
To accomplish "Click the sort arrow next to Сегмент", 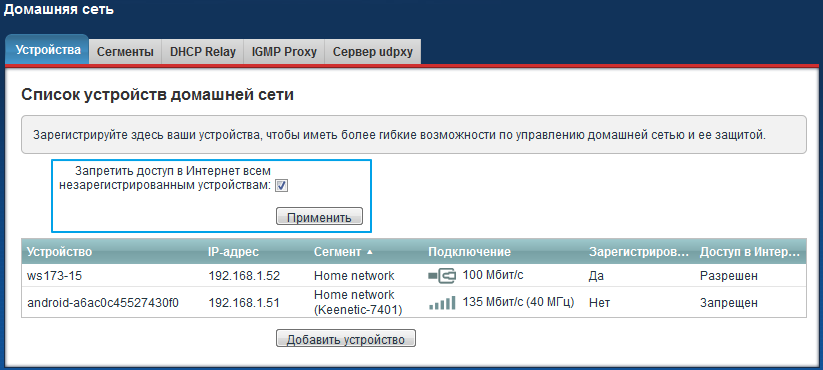I will click(x=370, y=252).
